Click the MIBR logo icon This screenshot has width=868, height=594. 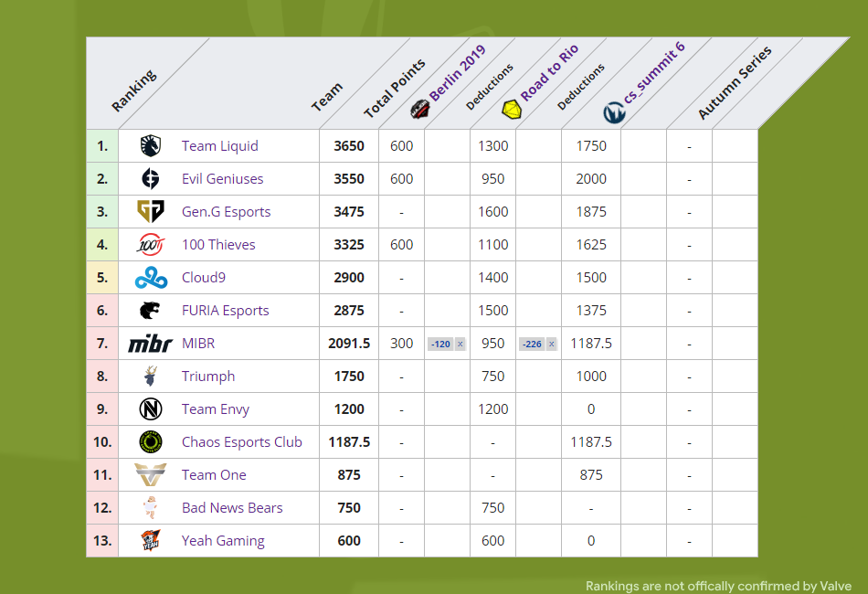[x=150, y=344]
